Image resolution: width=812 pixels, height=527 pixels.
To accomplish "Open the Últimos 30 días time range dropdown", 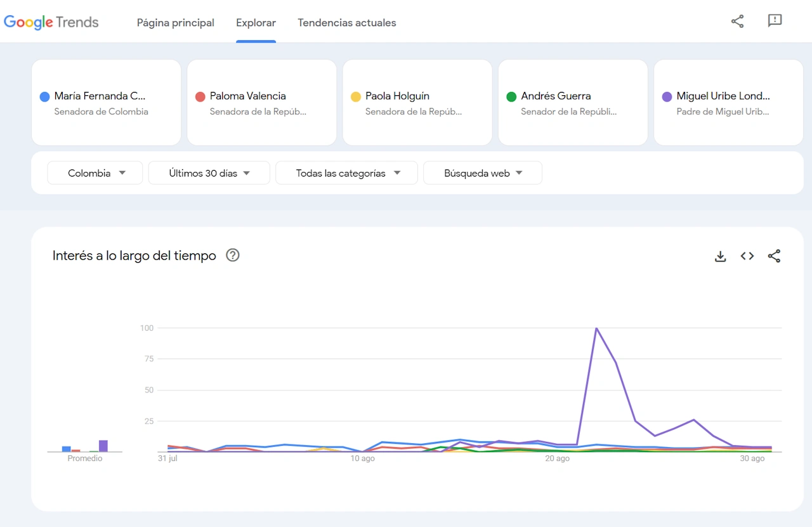I will 209,173.
